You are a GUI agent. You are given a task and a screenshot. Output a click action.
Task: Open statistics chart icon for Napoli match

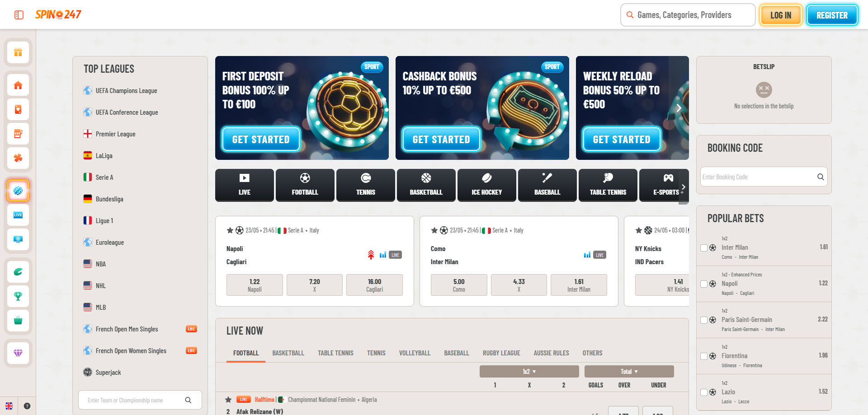point(383,255)
